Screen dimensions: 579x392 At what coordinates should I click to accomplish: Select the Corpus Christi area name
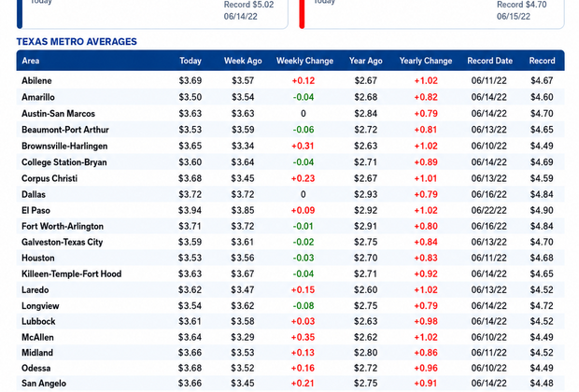(x=49, y=178)
